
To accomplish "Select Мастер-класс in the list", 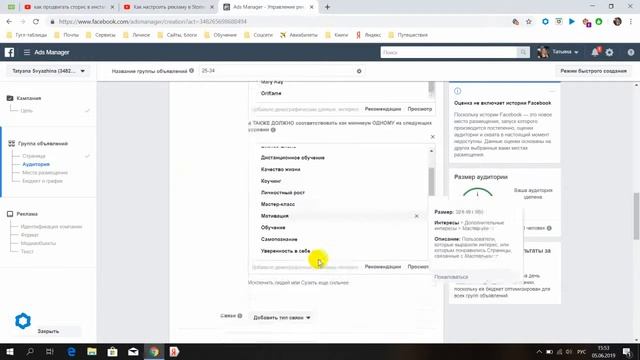I will [278, 204].
